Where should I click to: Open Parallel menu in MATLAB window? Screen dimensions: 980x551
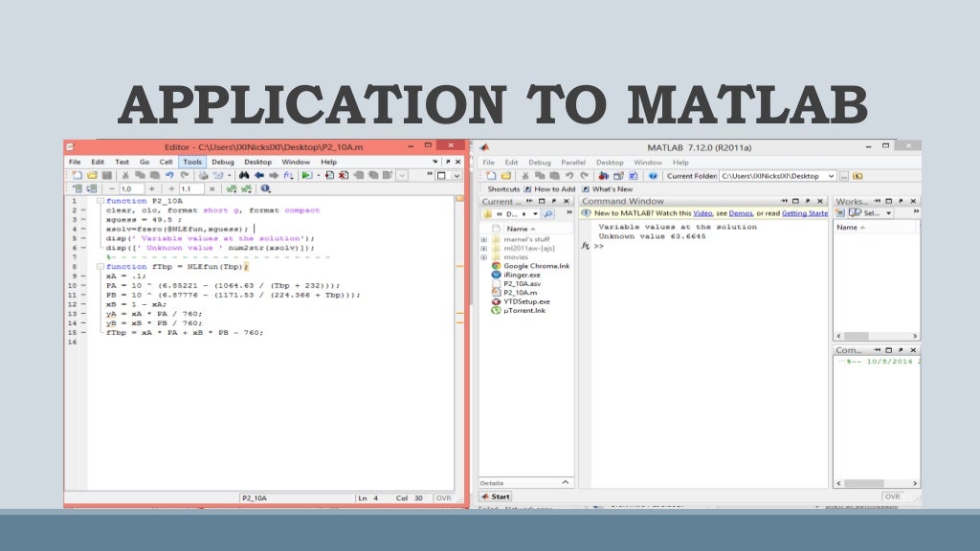pos(573,163)
